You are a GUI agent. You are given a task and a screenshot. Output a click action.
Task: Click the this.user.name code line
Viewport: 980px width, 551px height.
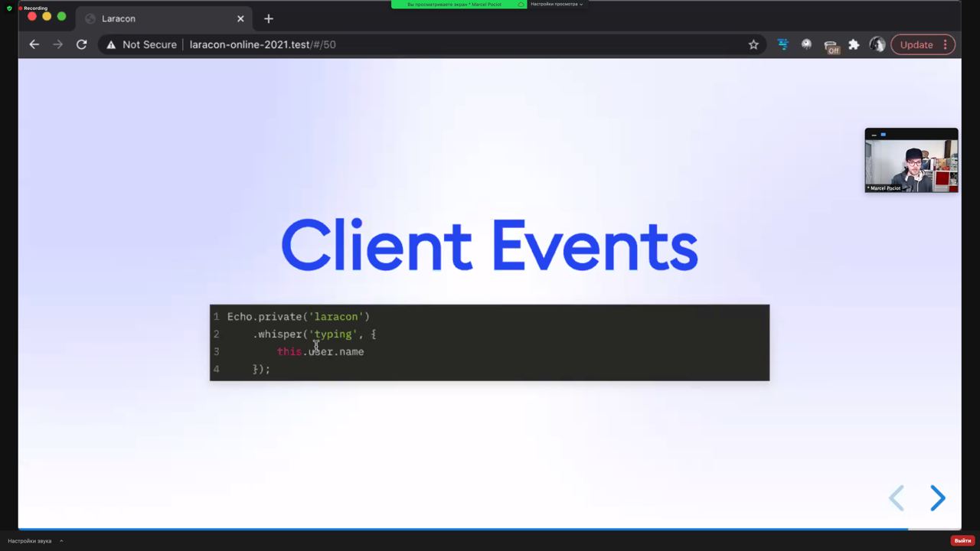[x=320, y=352]
